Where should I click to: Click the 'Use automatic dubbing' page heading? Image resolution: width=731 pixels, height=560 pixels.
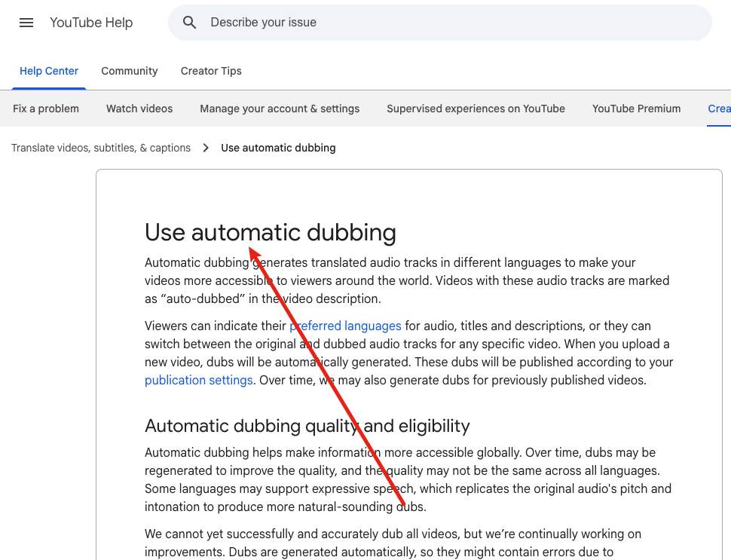coord(270,232)
